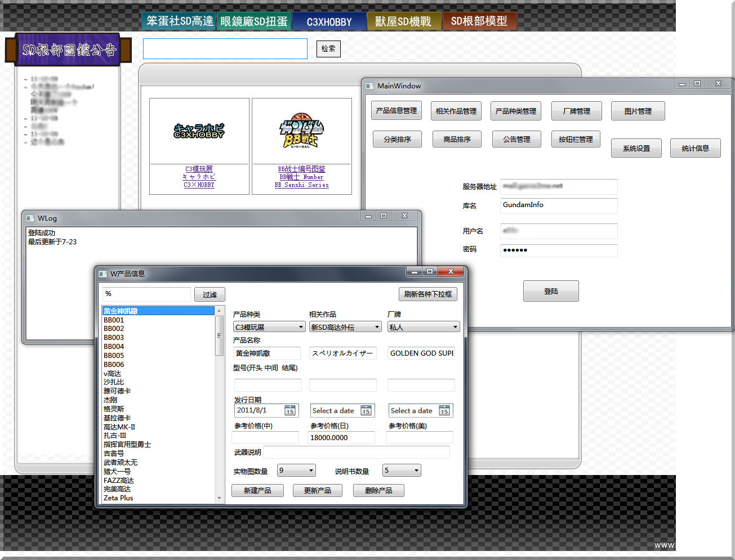Screen dimensions: 735x560
Task: Switch to the 笨蛋社SD高達 tab
Action: 179,21
